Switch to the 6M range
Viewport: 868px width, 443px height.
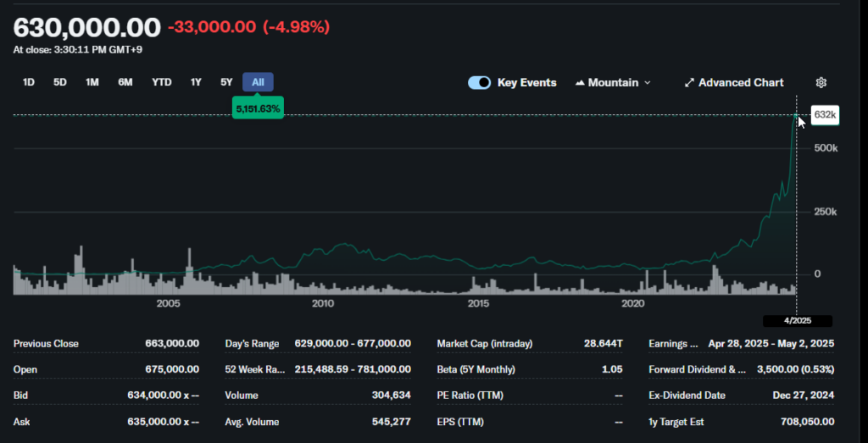point(125,82)
